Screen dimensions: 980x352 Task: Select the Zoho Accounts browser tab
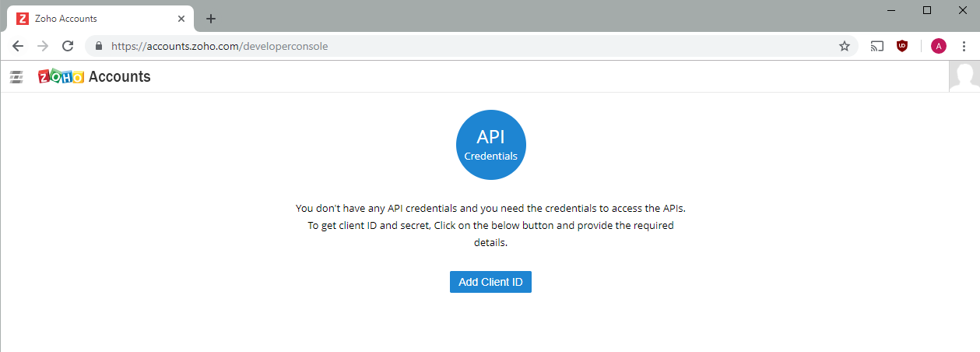93,19
